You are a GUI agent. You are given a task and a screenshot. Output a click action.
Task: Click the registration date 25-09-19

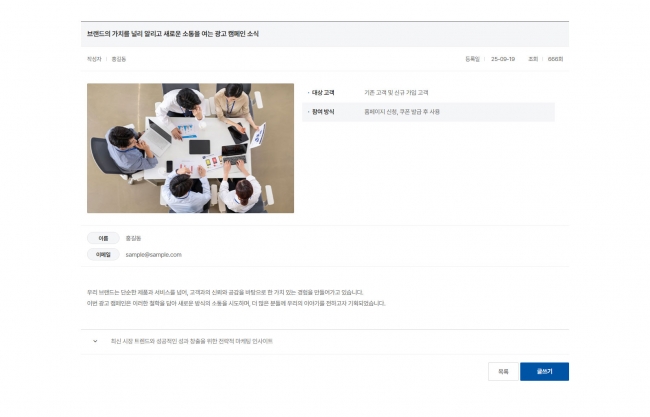pos(503,59)
